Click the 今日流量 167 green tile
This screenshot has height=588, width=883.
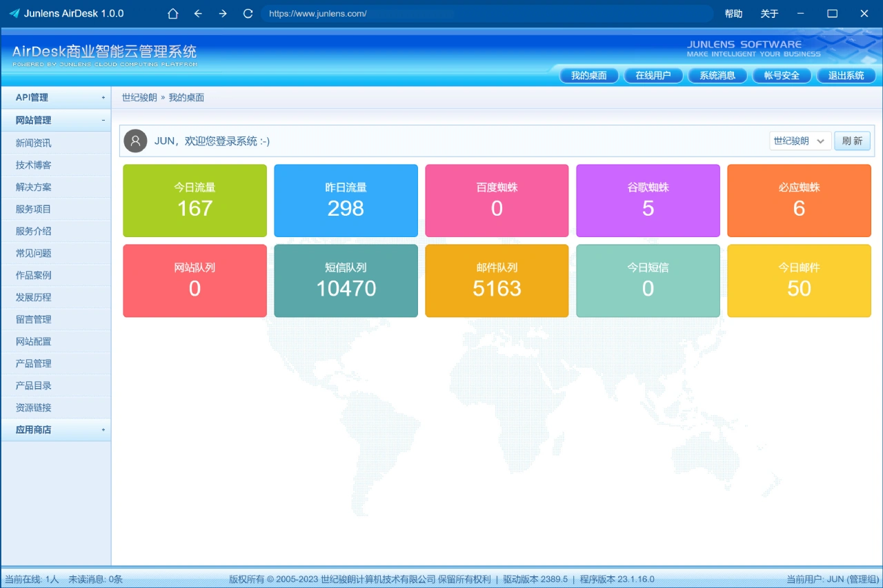click(x=195, y=201)
